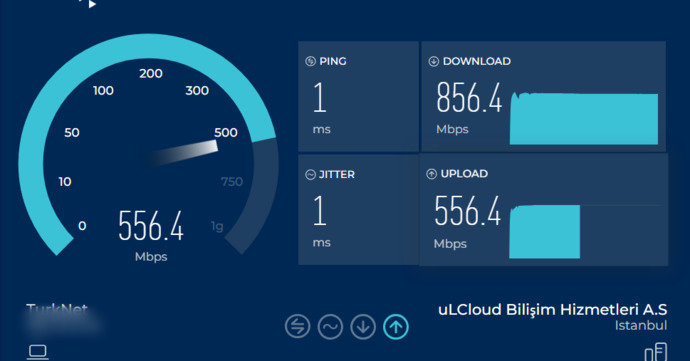Click the highlighted upload arrow stage icon
The image size is (690, 361).
[396, 327]
